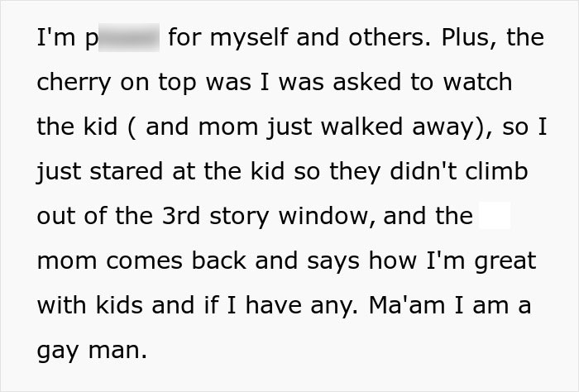The image size is (579, 392).
Task: Select the text "3rd"
Action: [x=174, y=217]
